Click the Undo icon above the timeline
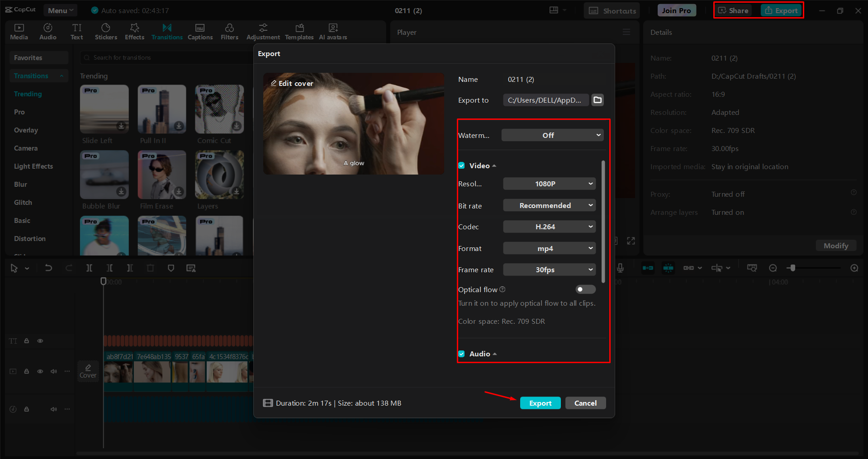This screenshot has height=459, width=868. pos(48,268)
